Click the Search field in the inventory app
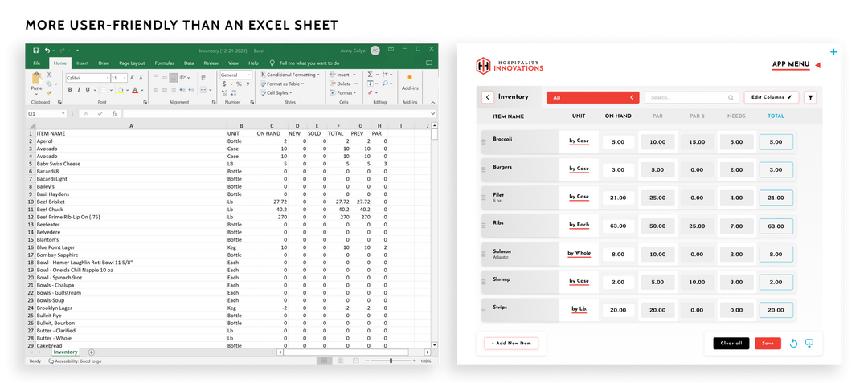 (691, 97)
